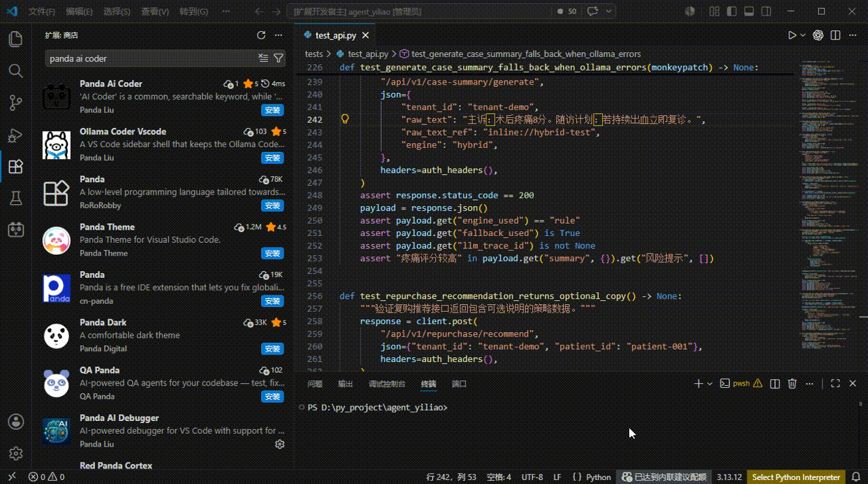Install the Panda Ai Coder extension
868x484 pixels.
click(x=273, y=110)
